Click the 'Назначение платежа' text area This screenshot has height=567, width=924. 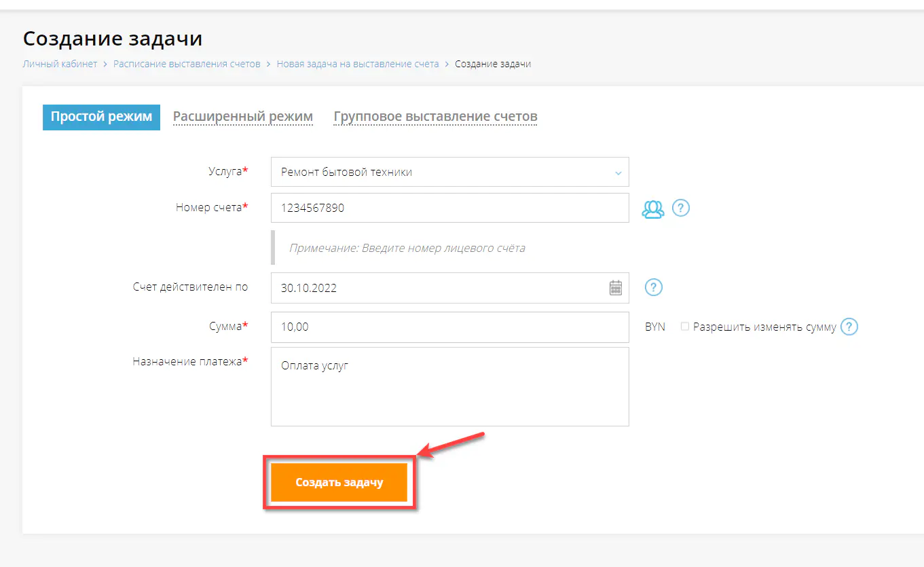point(449,387)
